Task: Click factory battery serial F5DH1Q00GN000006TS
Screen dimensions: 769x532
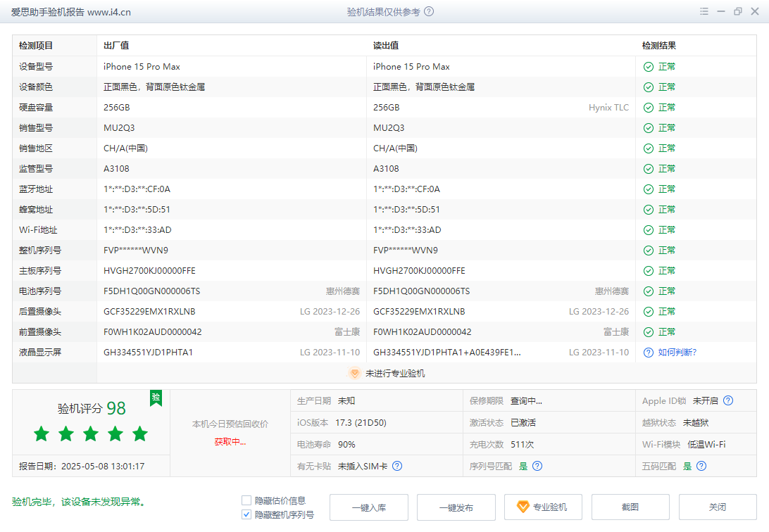Action: (152, 291)
